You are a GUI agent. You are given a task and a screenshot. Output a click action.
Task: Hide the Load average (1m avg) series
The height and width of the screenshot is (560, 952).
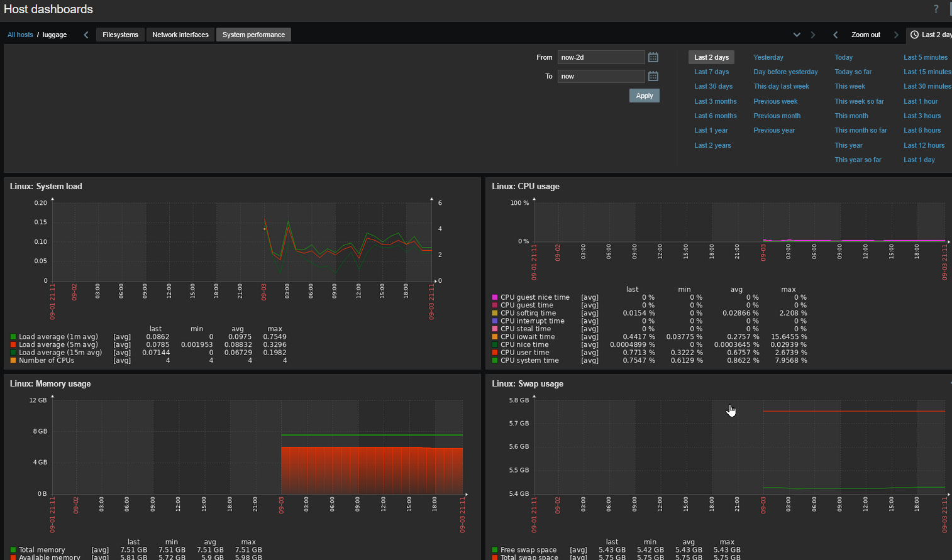tap(60, 336)
